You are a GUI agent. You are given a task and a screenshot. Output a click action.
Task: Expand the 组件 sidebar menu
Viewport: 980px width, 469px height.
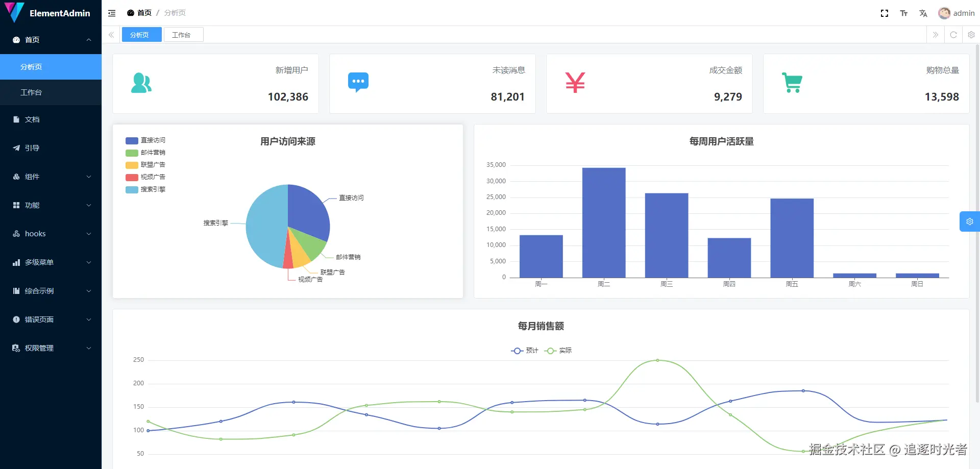(x=51, y=177)
